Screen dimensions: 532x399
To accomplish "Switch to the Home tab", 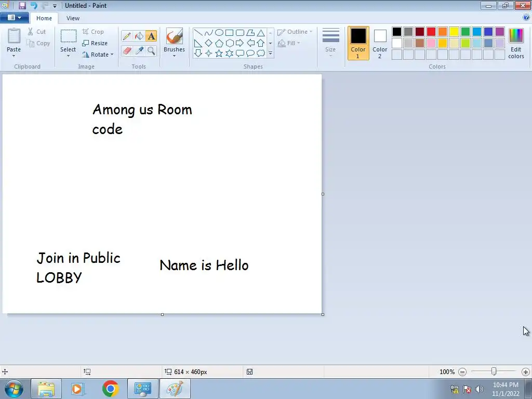I will (44, 18).
